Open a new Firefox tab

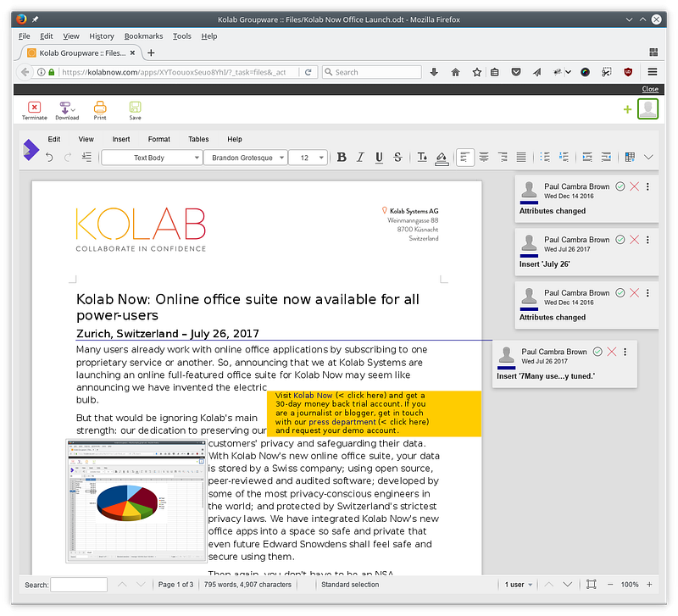click(151, 53)
